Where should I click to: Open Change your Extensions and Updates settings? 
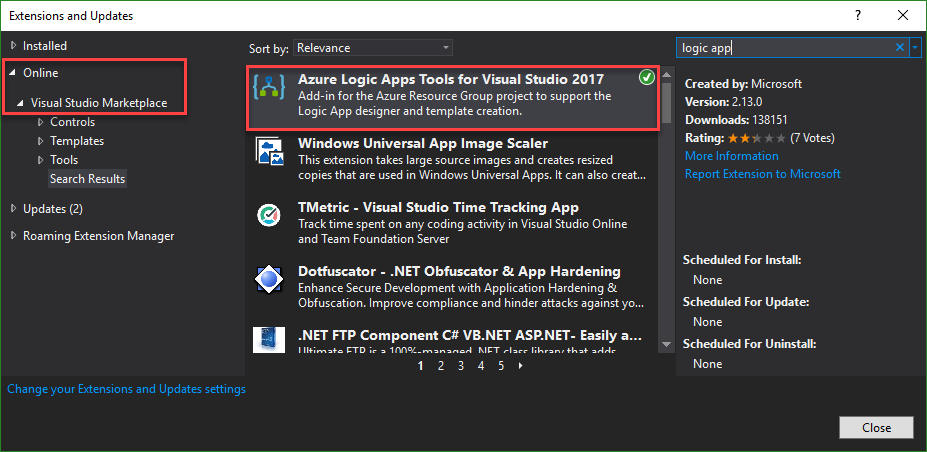[127, 389]
